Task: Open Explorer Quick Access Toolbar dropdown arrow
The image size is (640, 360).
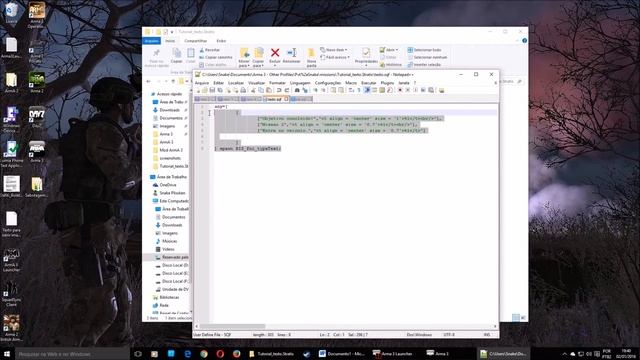Action: click(172, 32)
